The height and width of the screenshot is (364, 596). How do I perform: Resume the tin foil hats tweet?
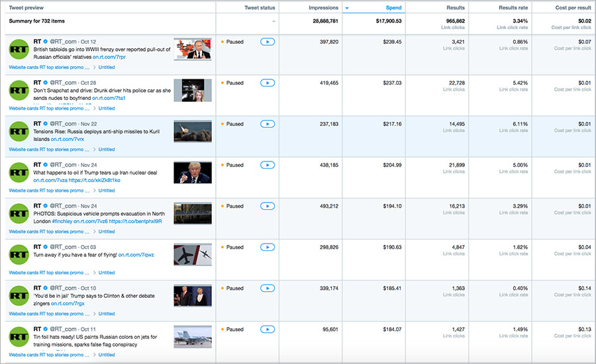(x=268, y=329)
